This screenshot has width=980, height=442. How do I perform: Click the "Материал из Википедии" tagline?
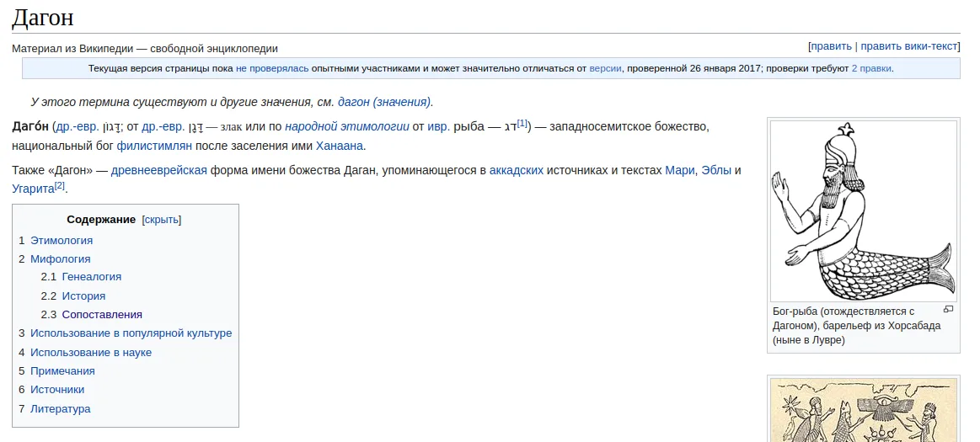145,49
